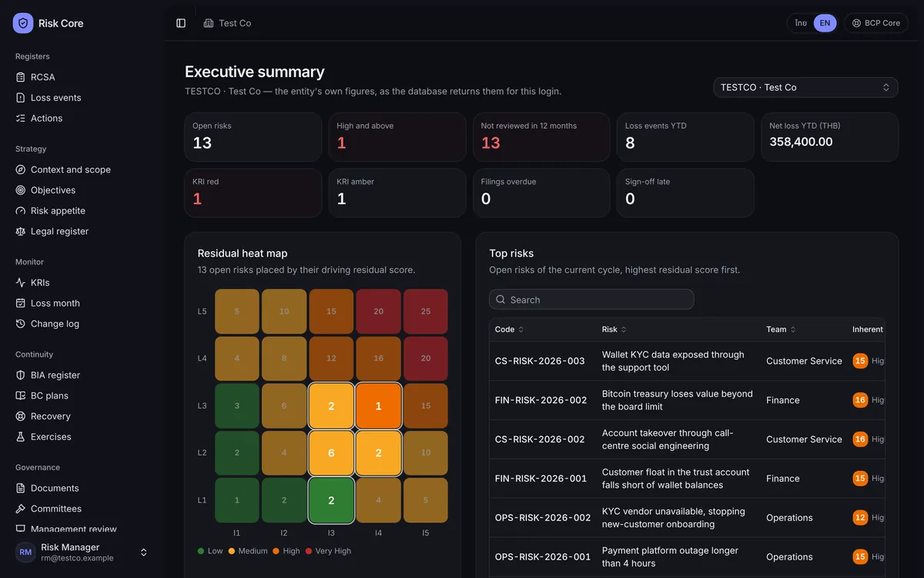
Task: Open BC plans in Continuity section
Action: pos(82,395)
